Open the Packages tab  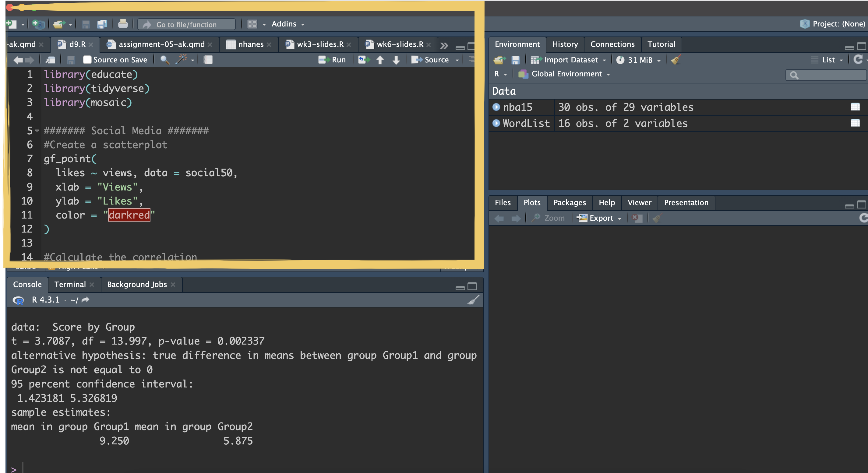point(569,203)
